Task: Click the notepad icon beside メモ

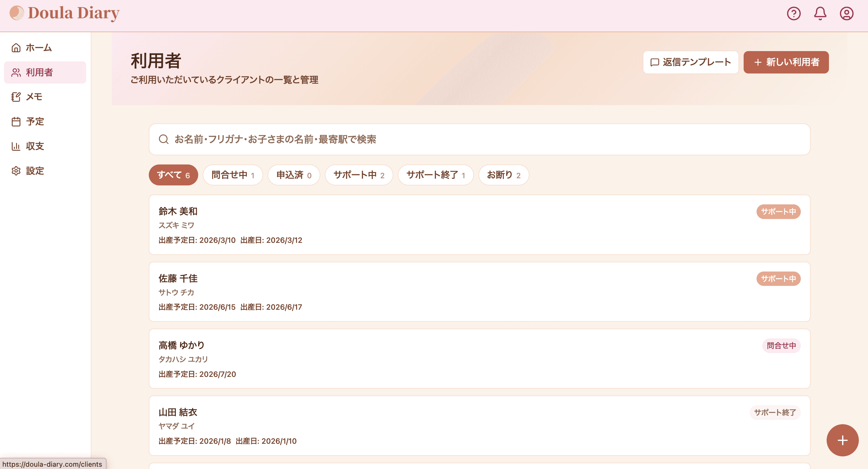Action: tap(16, 97)
